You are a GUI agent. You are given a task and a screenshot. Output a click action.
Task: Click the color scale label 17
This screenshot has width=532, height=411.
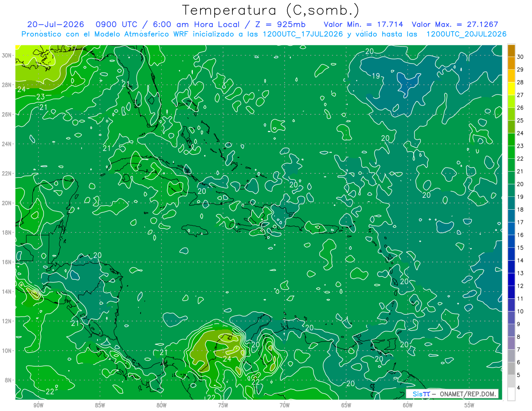tap(520, 222)
